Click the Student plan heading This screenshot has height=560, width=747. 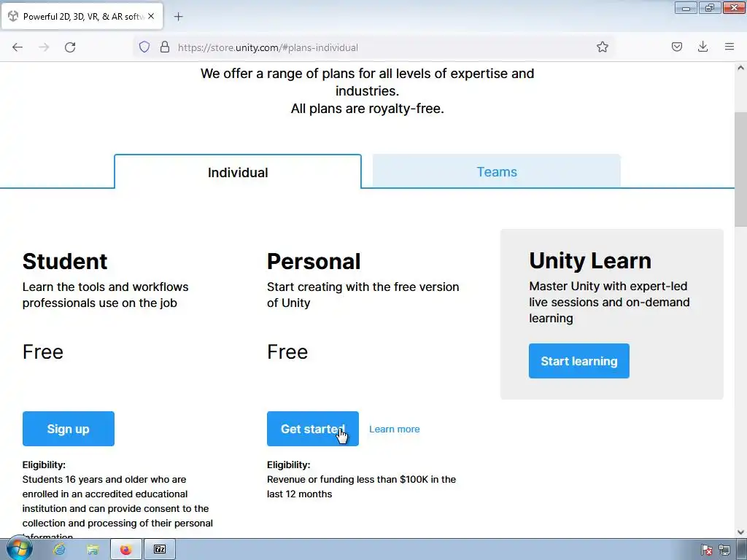65,262
